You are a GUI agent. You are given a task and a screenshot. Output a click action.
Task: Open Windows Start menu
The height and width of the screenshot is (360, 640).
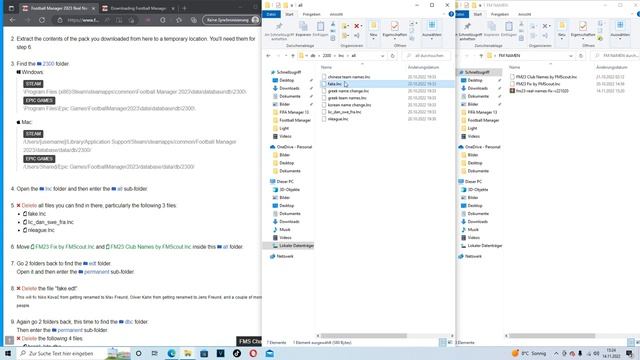pos(8,353)
